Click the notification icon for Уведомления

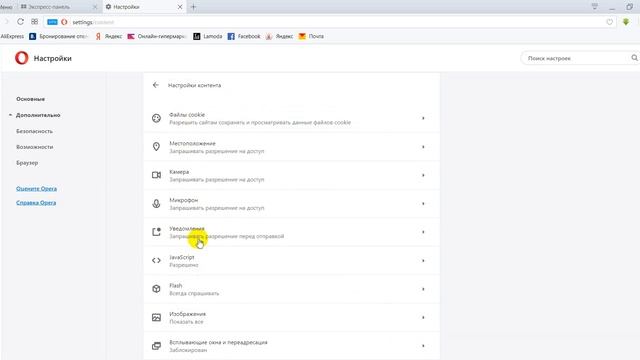click(156, 232)
